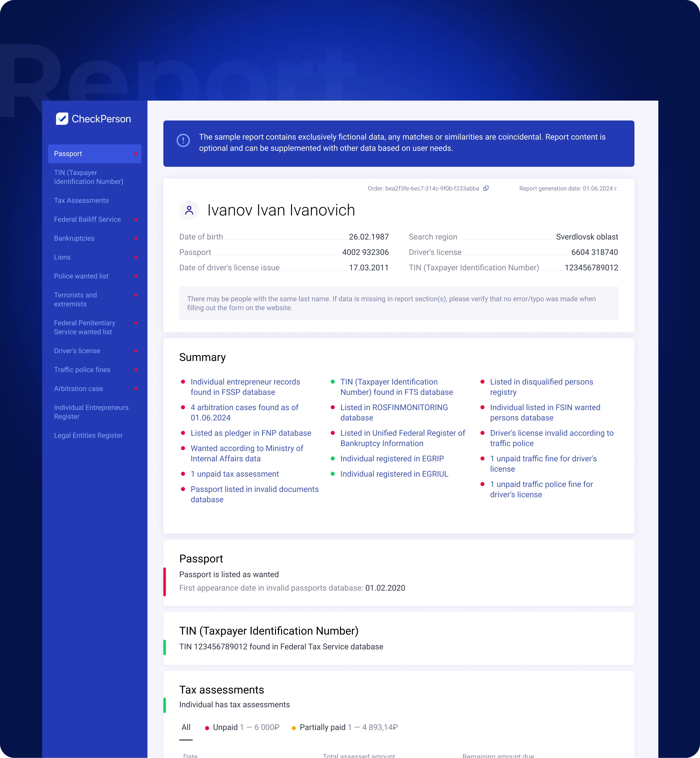Click the CheckPerson logo checkmark icon
This screenshot has height=758, width=700.
coord(62,118)
